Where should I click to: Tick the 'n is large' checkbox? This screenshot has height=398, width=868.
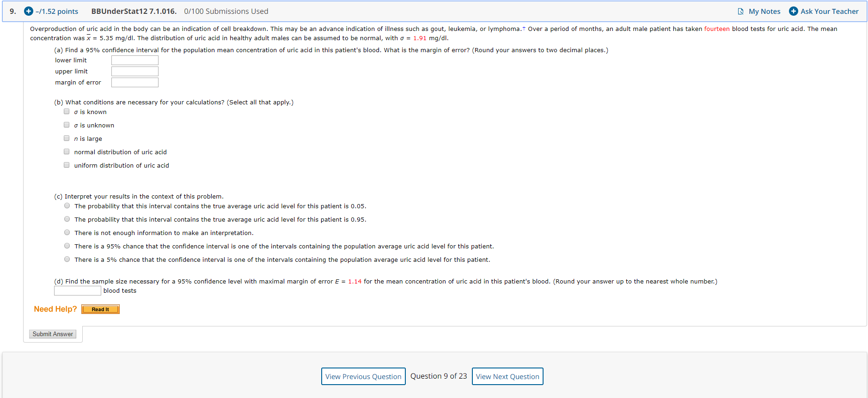[x=67, y=139]
